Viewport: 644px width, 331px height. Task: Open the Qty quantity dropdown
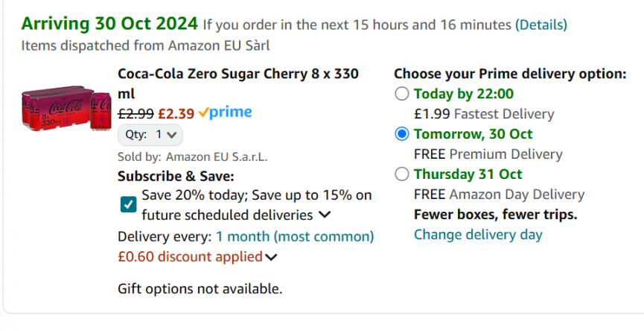coord(150,135)
